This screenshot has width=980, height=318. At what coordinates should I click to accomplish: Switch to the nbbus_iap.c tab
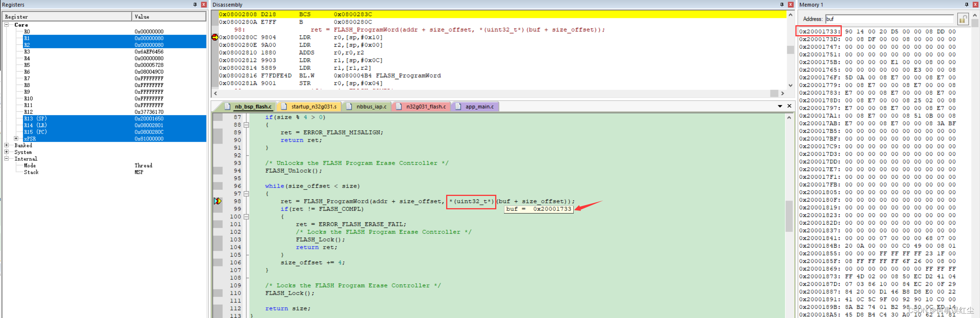tap(367, 107)
